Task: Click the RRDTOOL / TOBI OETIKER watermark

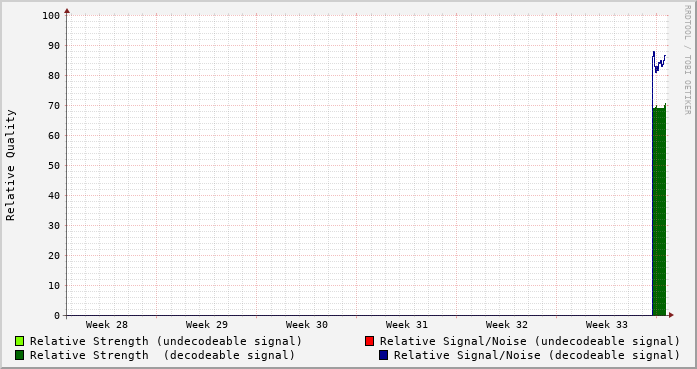Action: click(687, 60)
